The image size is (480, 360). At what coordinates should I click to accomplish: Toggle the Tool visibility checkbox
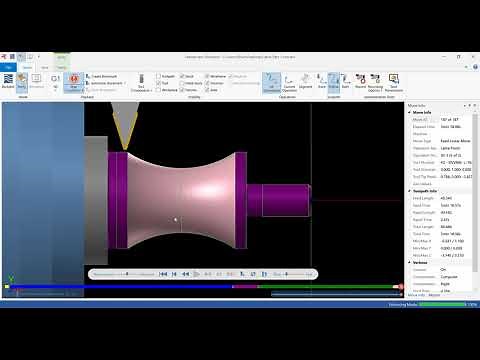(159, 83)
